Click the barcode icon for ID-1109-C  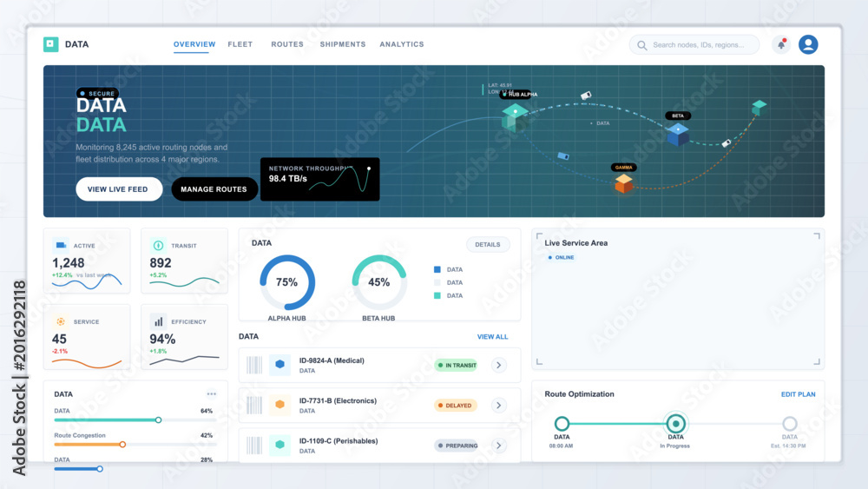254,446
